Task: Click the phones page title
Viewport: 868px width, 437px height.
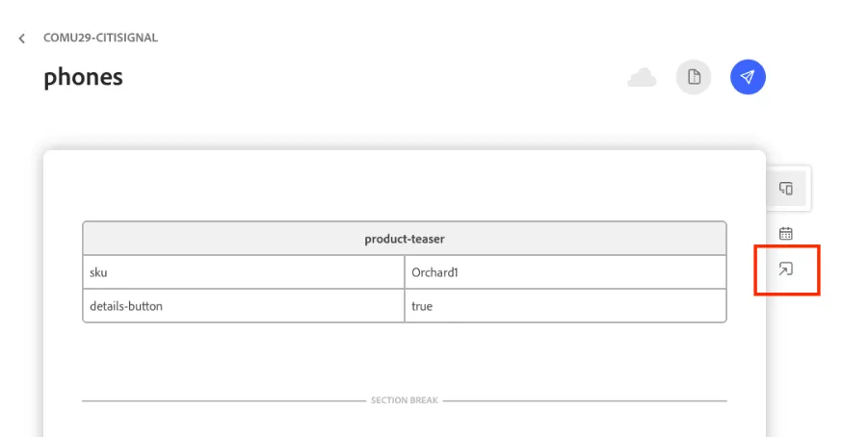Action: [x=84, y=77]
